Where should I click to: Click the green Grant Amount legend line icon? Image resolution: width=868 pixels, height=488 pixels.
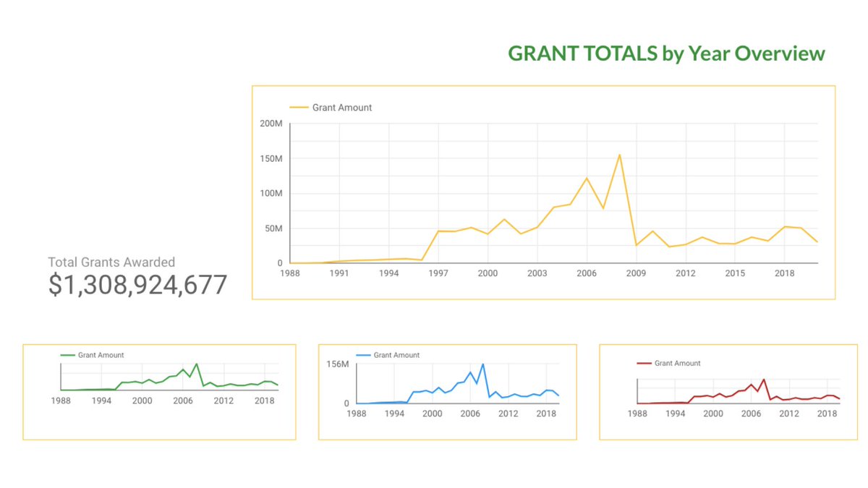67,355
